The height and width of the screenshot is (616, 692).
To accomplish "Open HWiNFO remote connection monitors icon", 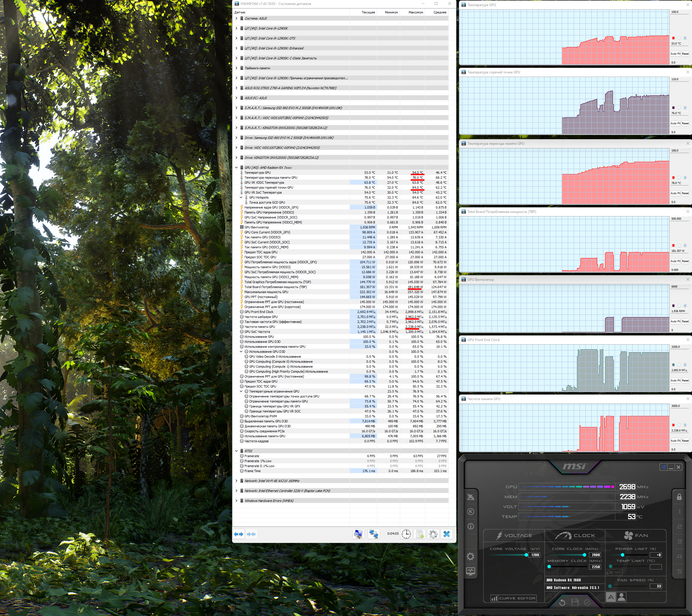I will coord(374,534).
